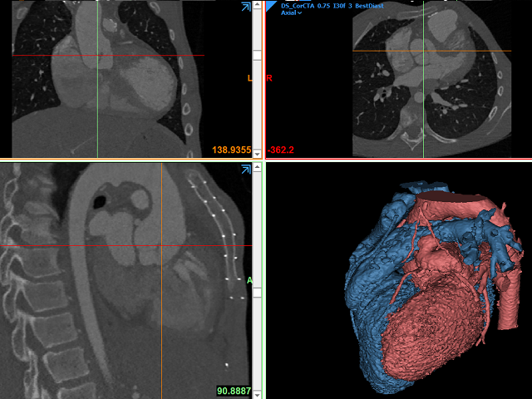Open the Axial orientation dropdown
This screenshot has width=532, height=399.
point(291,13)
